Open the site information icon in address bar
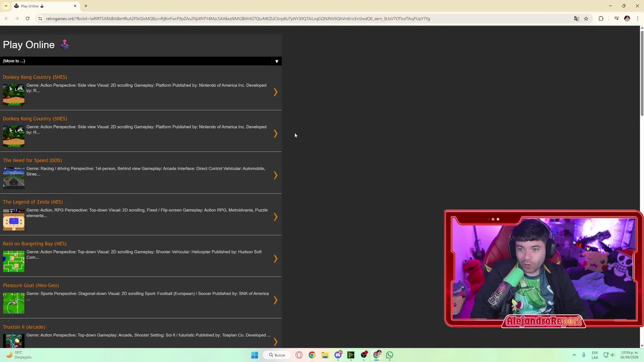Viewport: 644px width, 362px height. 40,19
